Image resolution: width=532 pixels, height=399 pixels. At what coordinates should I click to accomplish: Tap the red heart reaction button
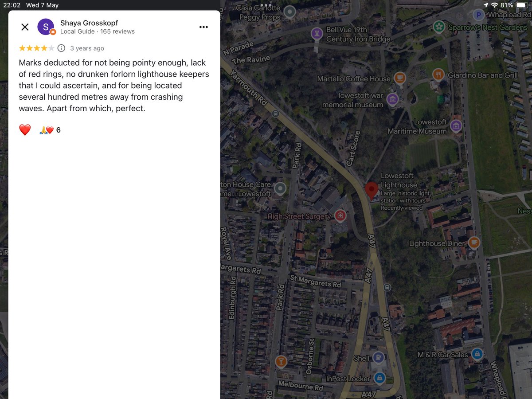(25, 130)
